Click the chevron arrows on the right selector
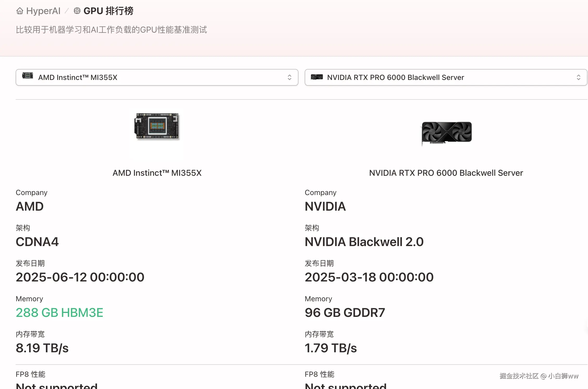Screen dimensions: 588x389 tap(579, 77)
